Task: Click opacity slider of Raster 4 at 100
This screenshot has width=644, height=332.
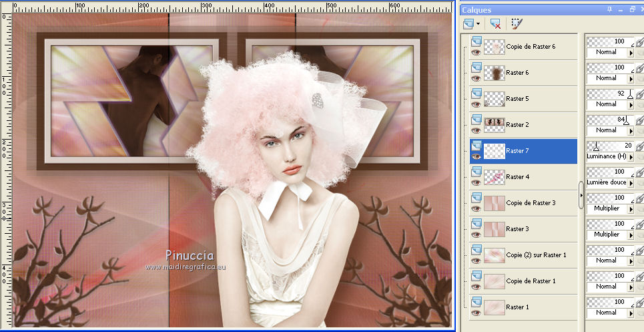Action: 610,172
